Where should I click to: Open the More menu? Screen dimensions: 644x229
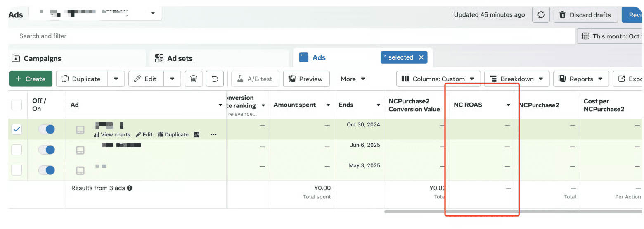click(x=353, y=79)
